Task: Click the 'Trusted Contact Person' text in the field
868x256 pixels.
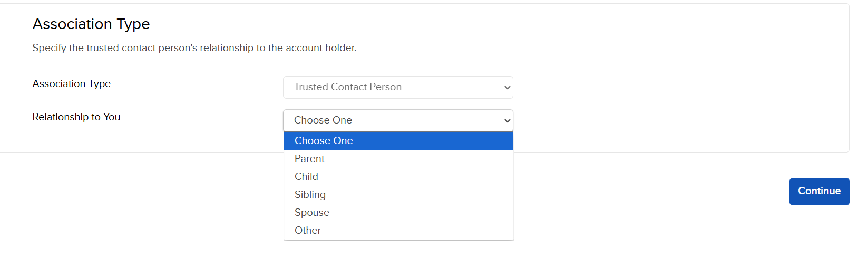Action: pyautogui.click(x=348, y=87)
